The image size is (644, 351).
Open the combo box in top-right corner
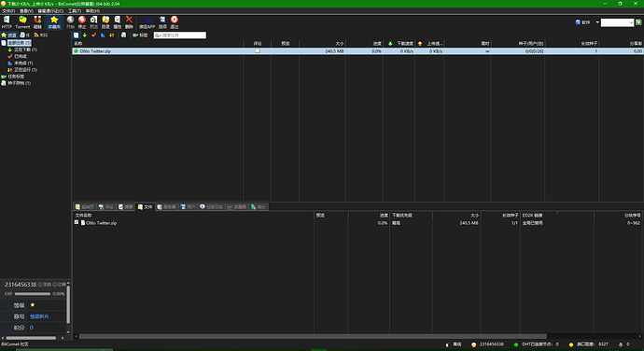[x=617, y=22]
